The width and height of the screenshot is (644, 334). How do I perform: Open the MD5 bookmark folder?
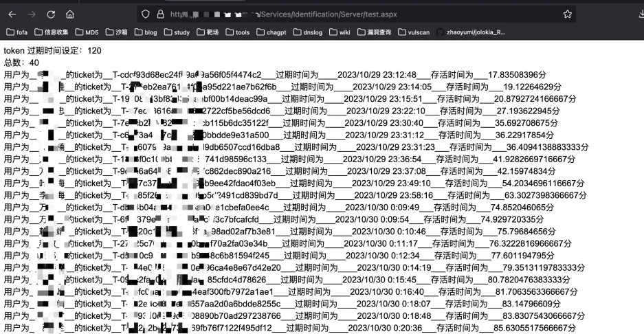point(87,32)
